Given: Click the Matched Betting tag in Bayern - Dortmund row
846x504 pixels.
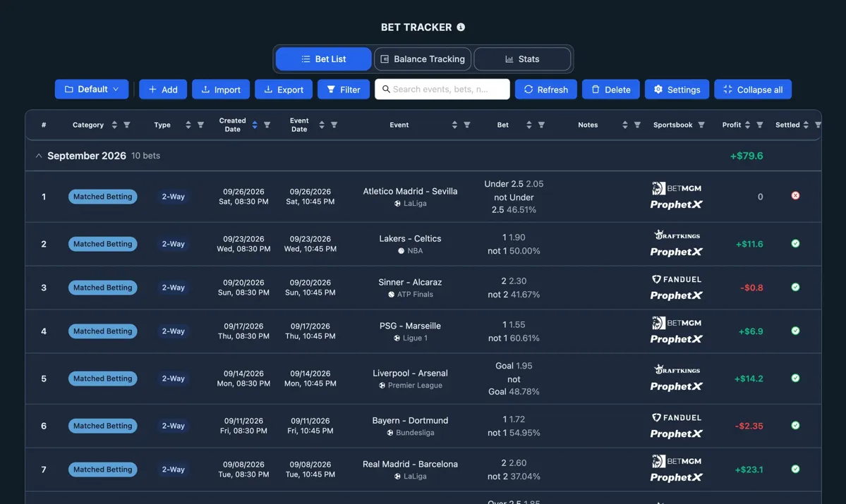Looking at the screenshot, I should coord(102,426).
